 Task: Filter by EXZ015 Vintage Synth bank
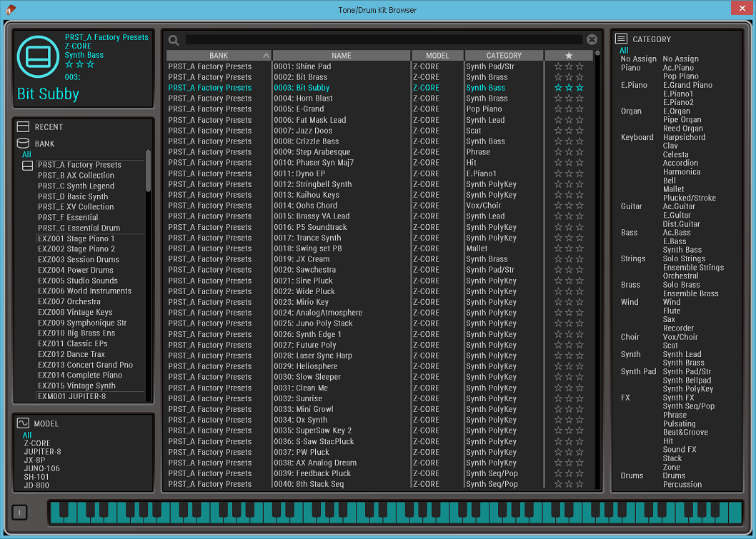coord(76,386)
